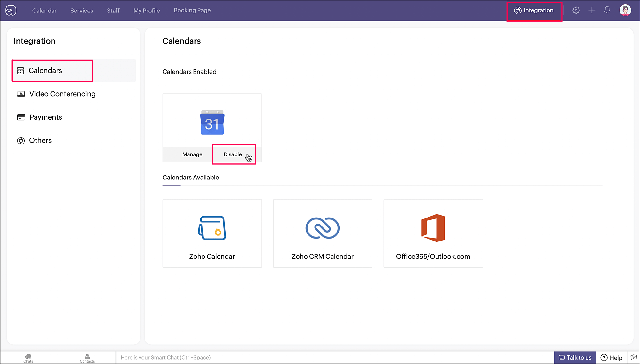Open the Help button

(x=612, y=358)
